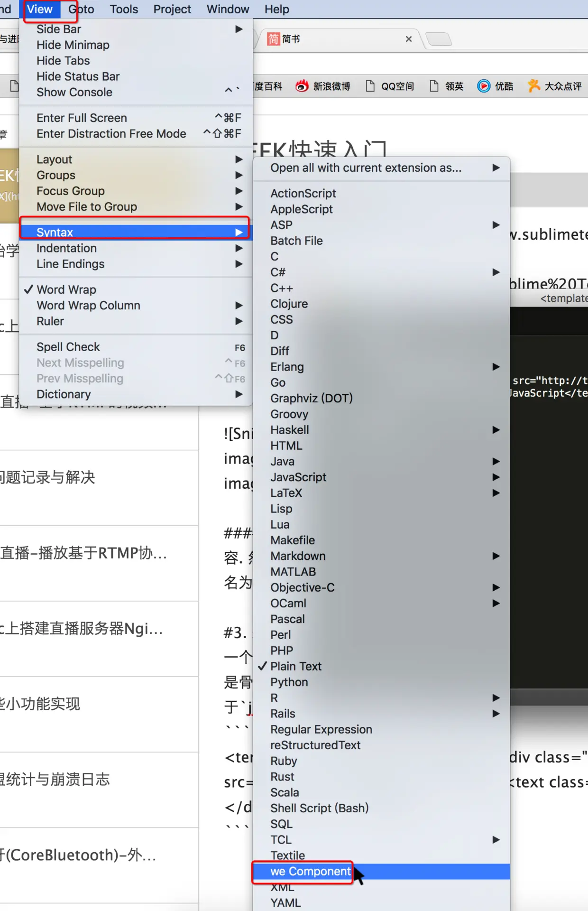Select the checked Plain Text syntax
The height and width of the screenshot is (911, 588).
point(382,666)
